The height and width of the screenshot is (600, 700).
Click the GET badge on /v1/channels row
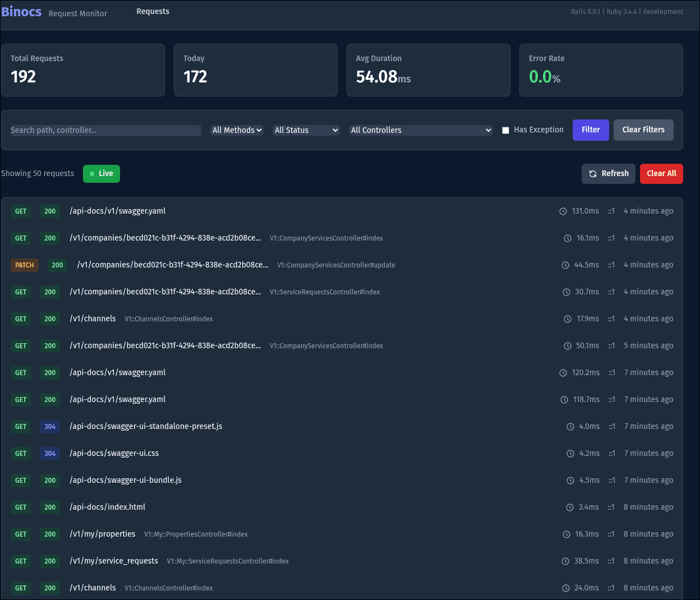21,319
